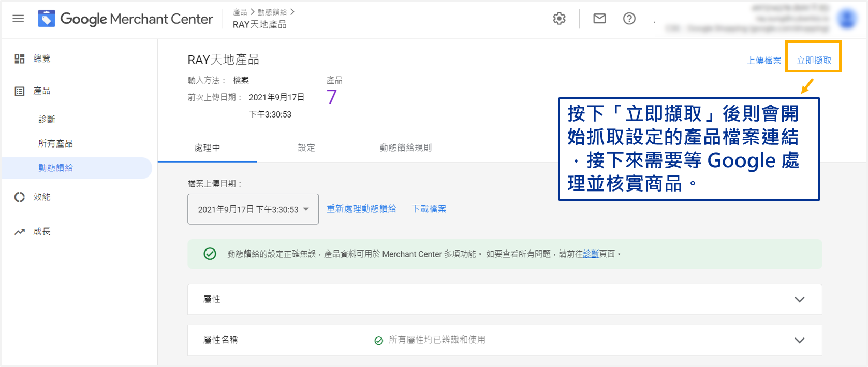Click the 產品 list icon in sidebar
The image size is (868, 367).
20,91
